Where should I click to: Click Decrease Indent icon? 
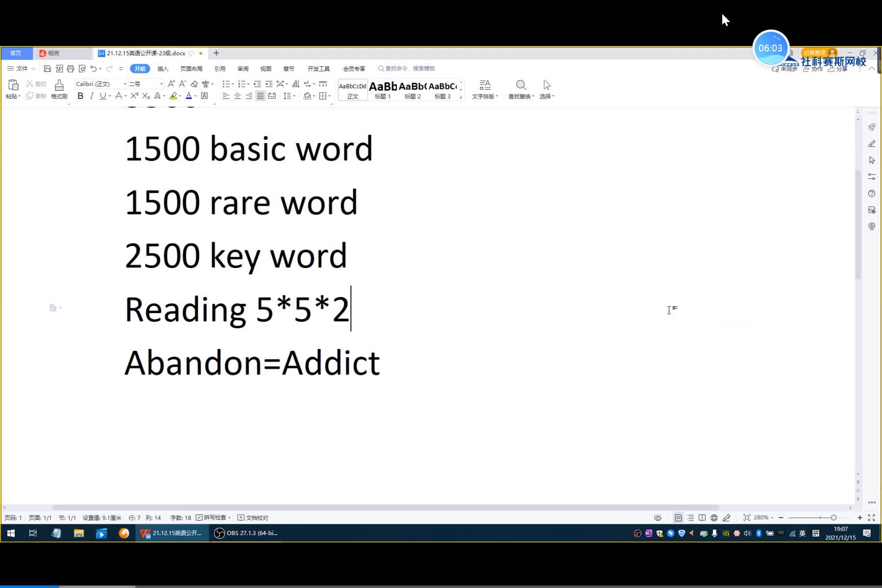click(257, 84)
